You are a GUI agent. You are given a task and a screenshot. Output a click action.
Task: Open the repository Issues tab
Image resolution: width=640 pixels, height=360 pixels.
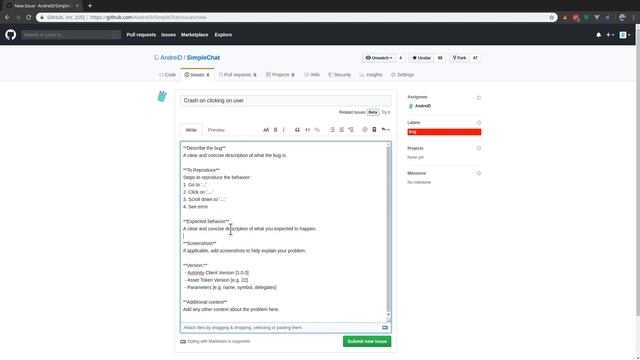[x=197, y=75]
